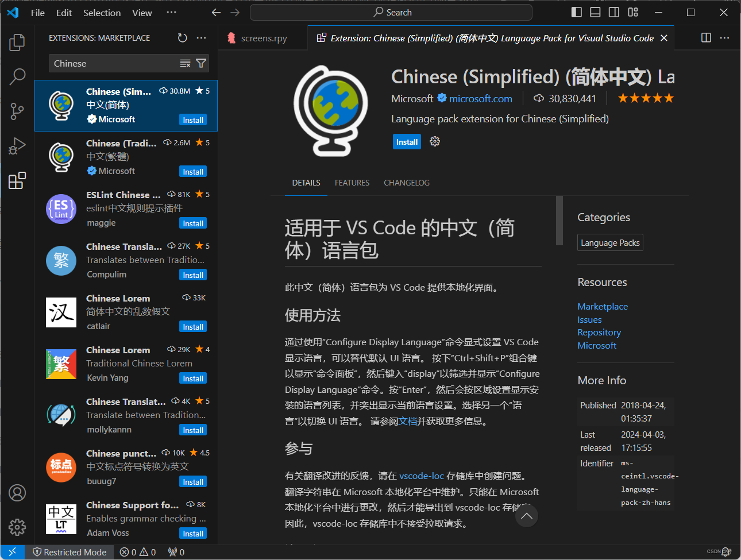This screenshot has height=560, width=741.
Task: Open the Edit menu
Action: click(x=64, y=13)
